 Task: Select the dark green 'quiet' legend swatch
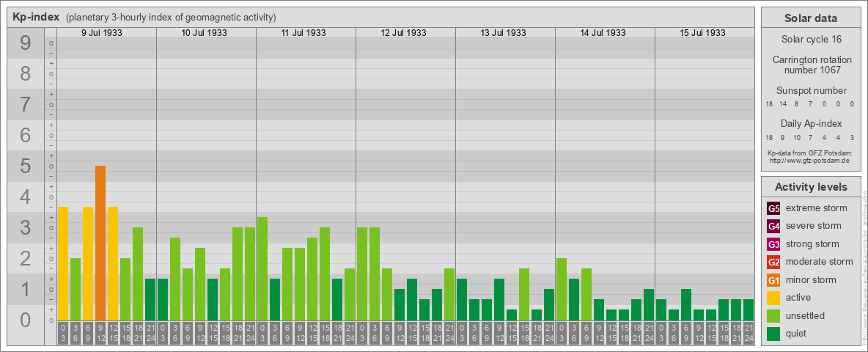773,333
